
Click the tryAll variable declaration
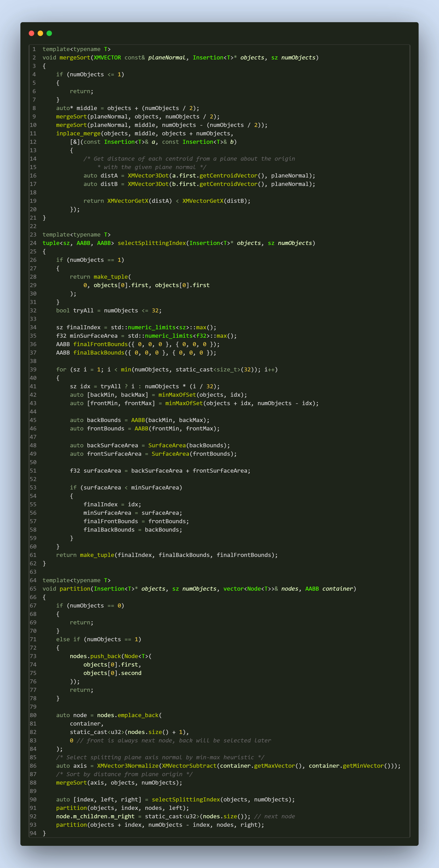(x=83, y=310)
